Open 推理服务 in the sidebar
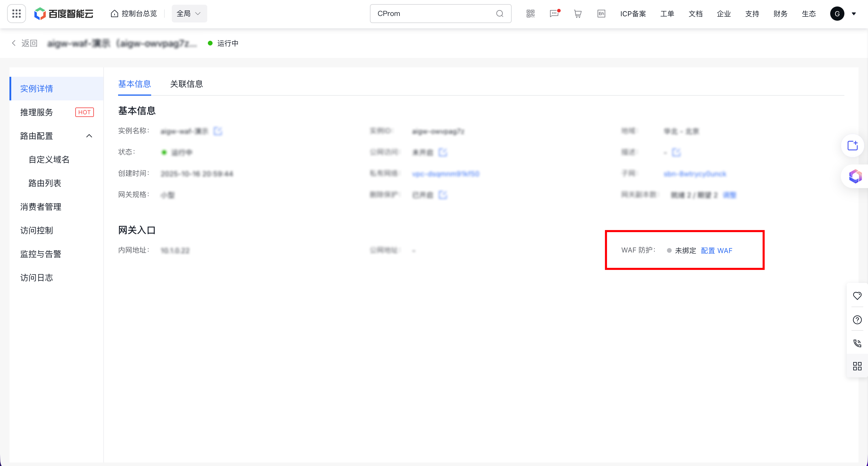 (37, 112)
